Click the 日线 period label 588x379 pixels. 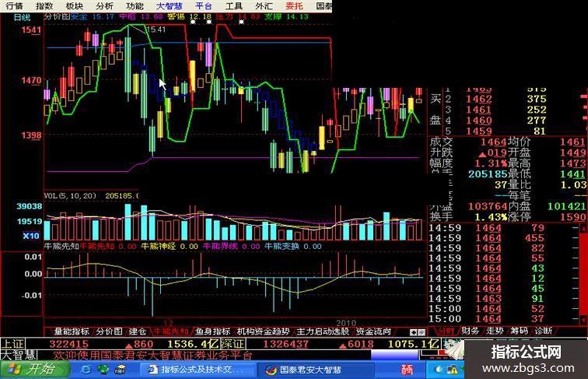tap(22, 17)
